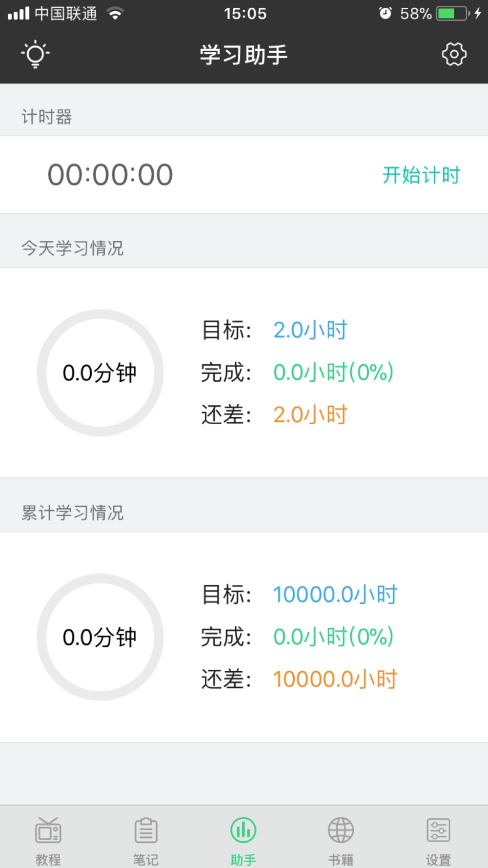Select today's progress ring 0.0分钟
Image resolution: width=488 pixels, height=868 pixels.
pos(100,372)
